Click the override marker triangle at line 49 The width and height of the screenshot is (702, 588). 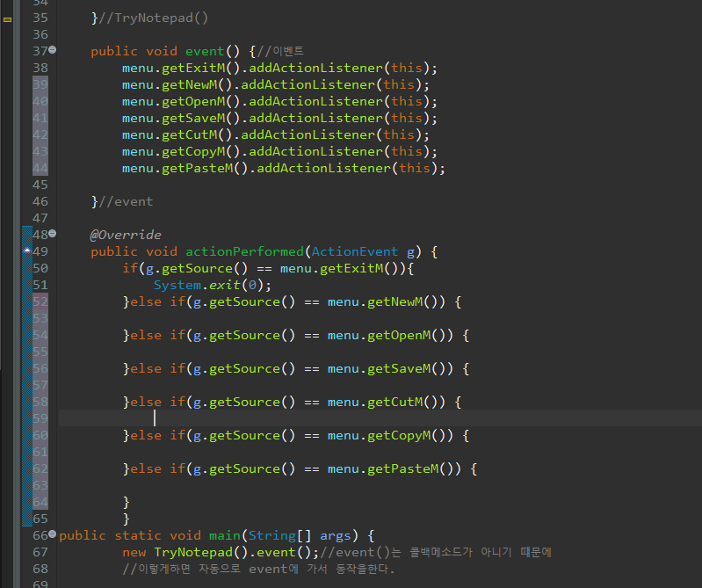coord(27,250)
